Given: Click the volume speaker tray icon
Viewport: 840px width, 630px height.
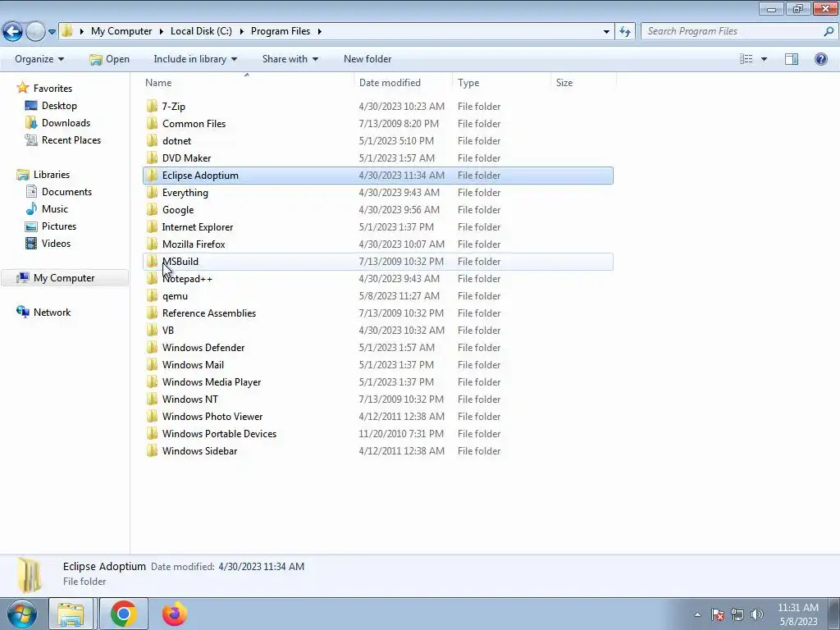Looking at the screenshot, I should click(x=757, y=614).
